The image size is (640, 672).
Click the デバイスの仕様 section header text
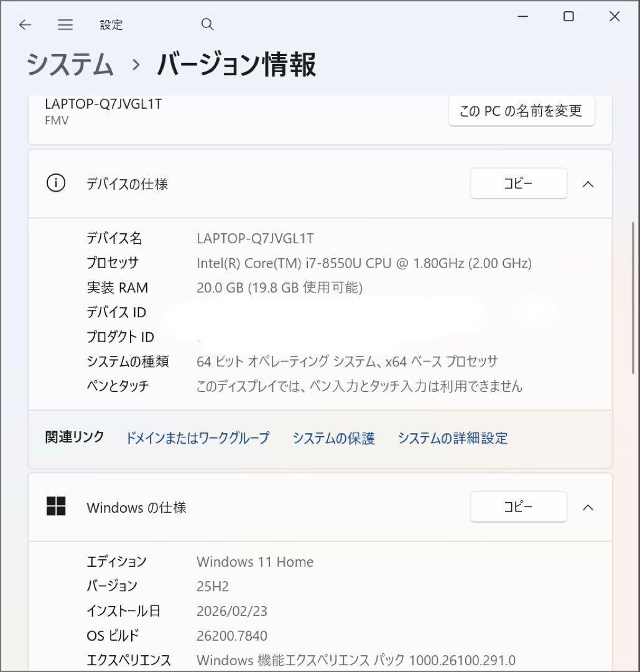click(128, 184)
